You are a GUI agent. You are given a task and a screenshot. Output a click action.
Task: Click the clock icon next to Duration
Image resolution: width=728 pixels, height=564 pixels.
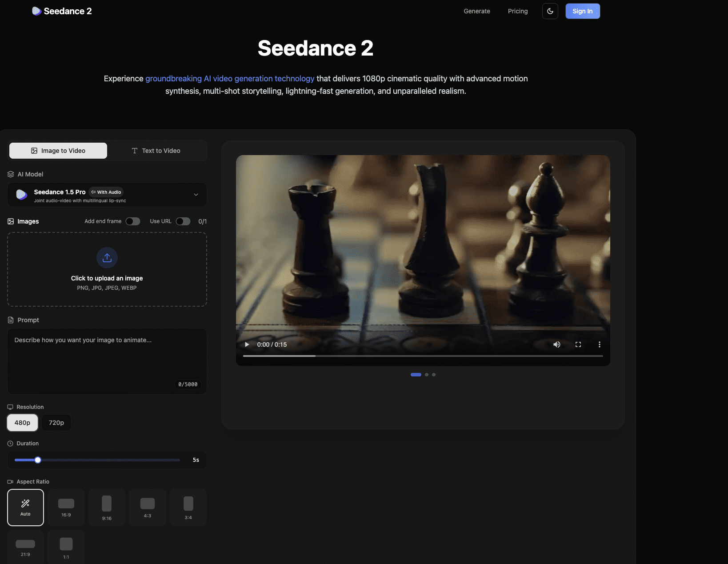(10, 443)
